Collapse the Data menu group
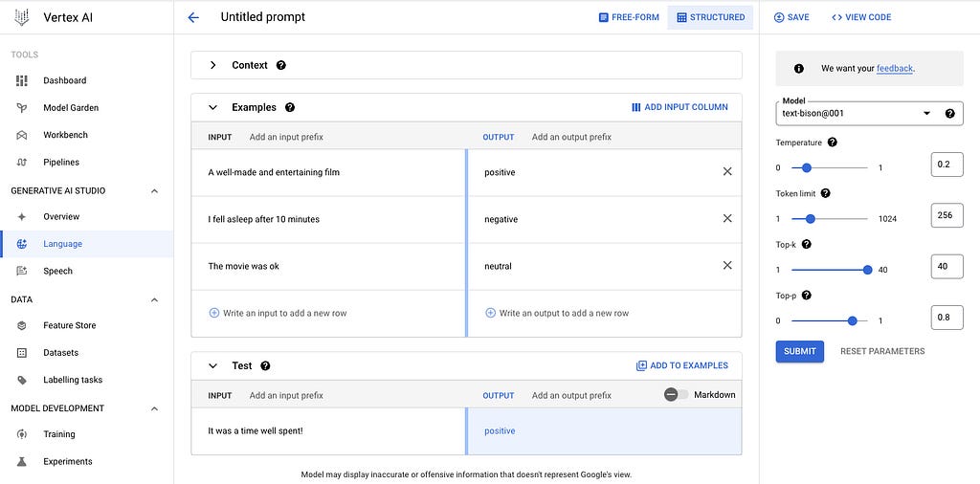The image size is (980, 484). [154, 299]
